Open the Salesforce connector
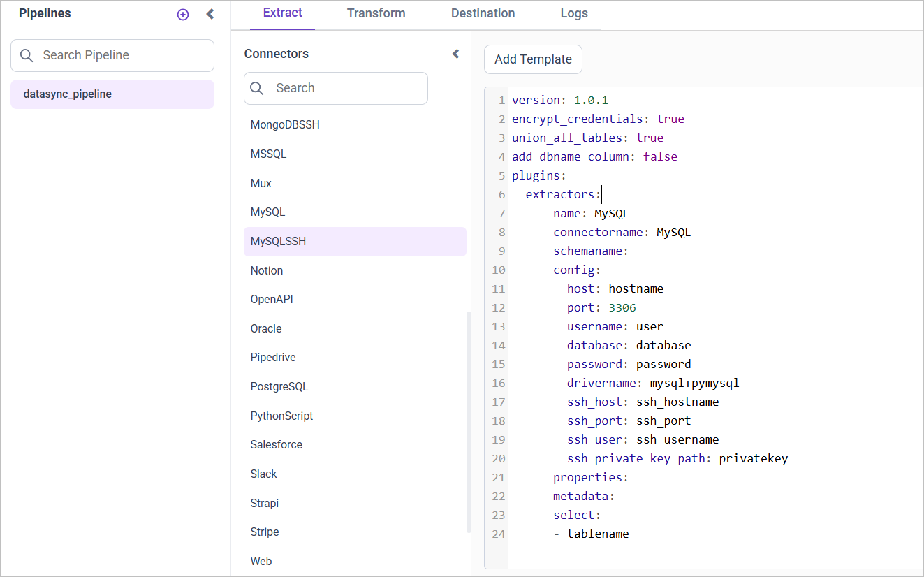Image resolution: width=924 pixels, height=577 pixels. coord(276,444)
